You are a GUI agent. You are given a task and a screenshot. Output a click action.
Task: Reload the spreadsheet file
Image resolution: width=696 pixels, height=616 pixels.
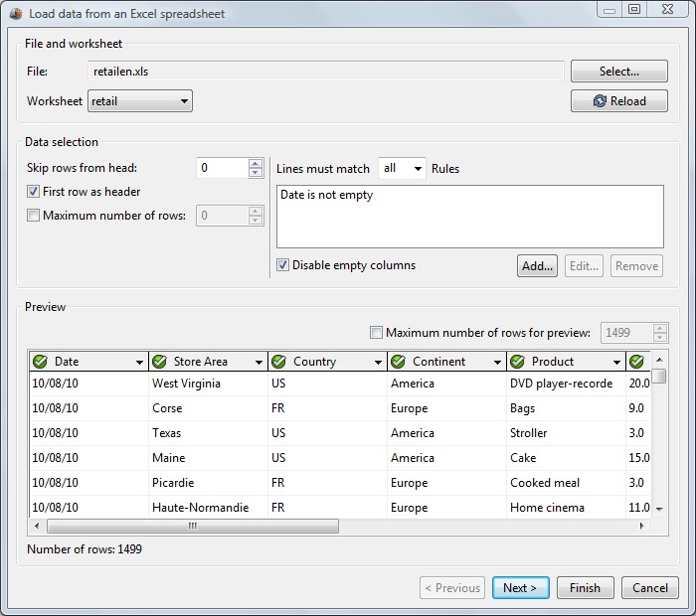click(619, 101)
